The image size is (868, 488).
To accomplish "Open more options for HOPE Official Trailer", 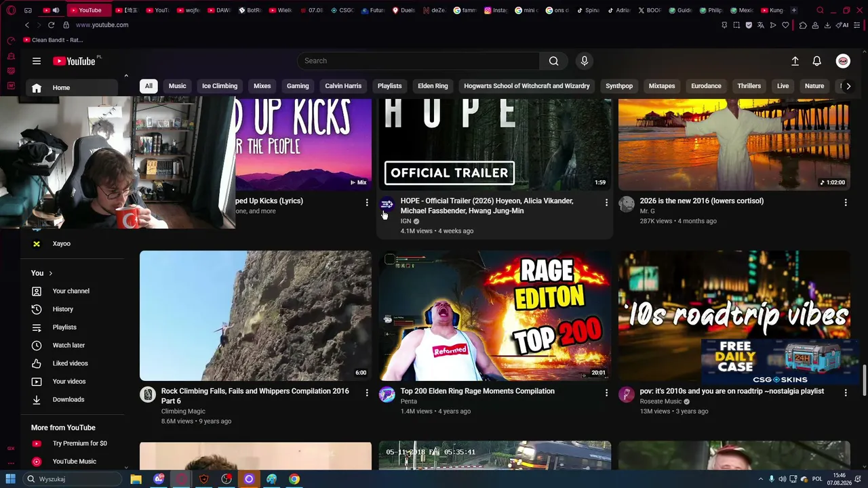I will pos(606,203).
